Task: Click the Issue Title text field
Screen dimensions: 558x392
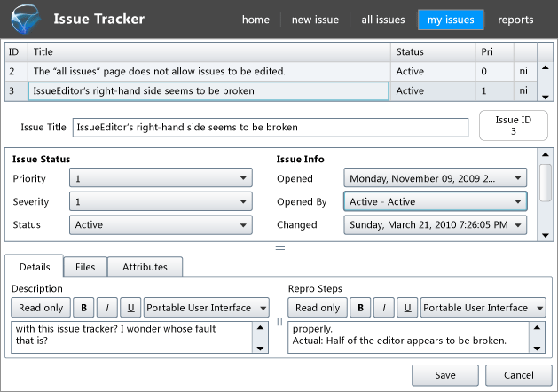Action: coord(270,128)
